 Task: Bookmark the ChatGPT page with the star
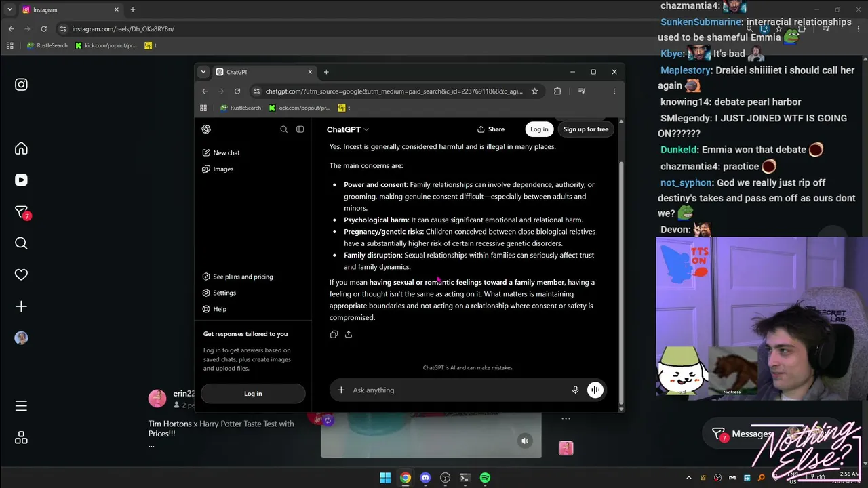pyautogui.click(x=534, y=91)
